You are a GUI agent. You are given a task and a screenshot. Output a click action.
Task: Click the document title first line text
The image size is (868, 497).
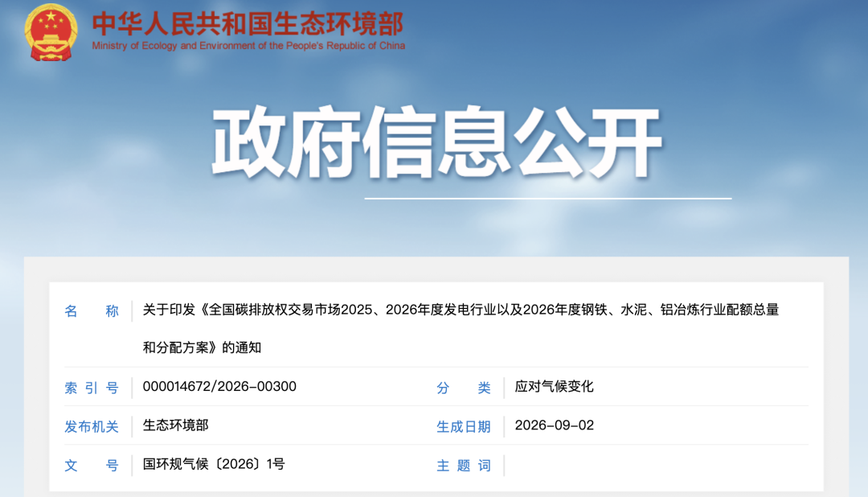(461, 310)
